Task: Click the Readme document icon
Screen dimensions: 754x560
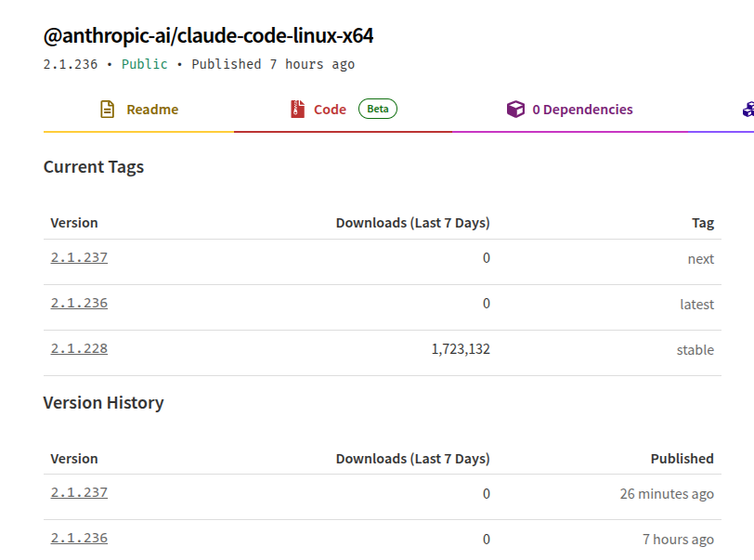Action: 107,110
